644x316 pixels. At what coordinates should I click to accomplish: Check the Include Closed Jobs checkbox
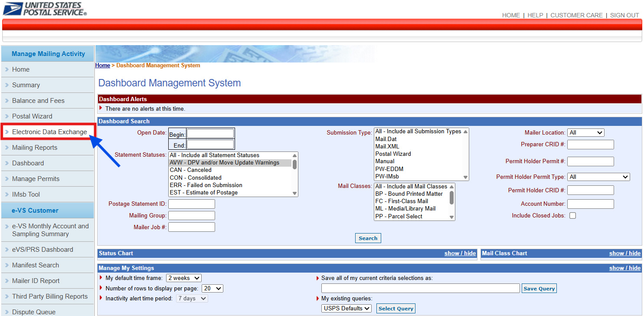(x=573, y=216)
